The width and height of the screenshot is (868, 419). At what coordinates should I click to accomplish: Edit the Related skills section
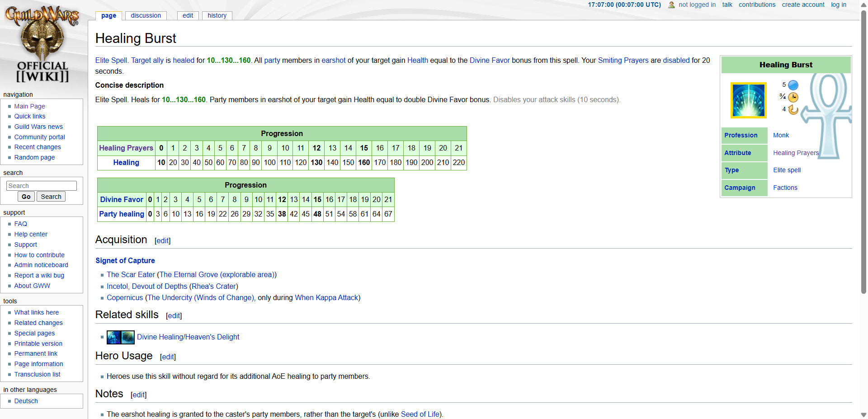[x=174, y=316]
